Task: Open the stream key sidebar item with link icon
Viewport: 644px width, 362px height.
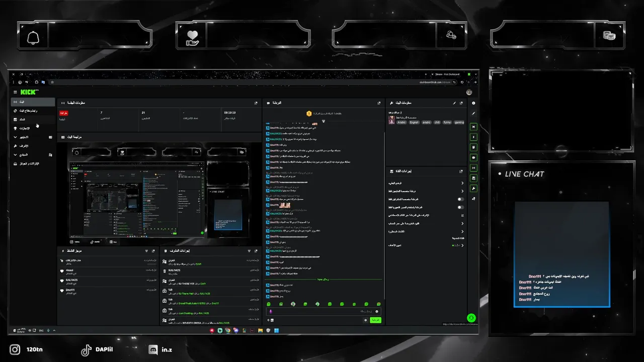Action: click(33, 111)
